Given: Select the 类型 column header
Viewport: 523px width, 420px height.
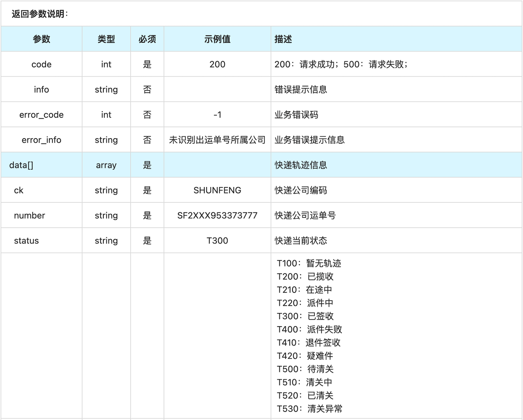Looking at the screenshot, I should point(106,39).
